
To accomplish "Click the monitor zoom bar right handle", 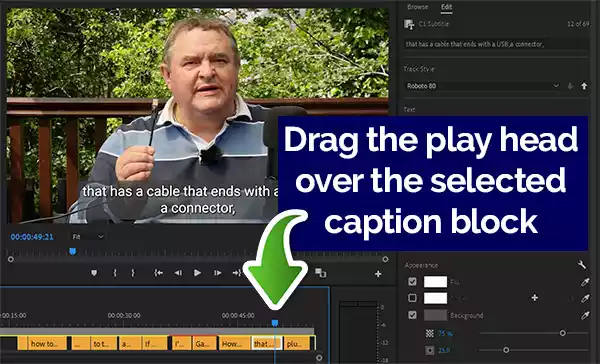I will (385, 260).
